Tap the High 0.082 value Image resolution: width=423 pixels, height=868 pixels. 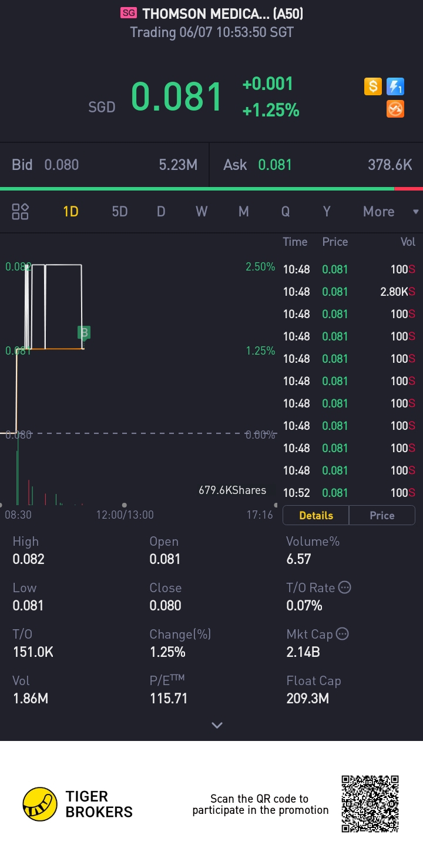[x=28, y=559]
